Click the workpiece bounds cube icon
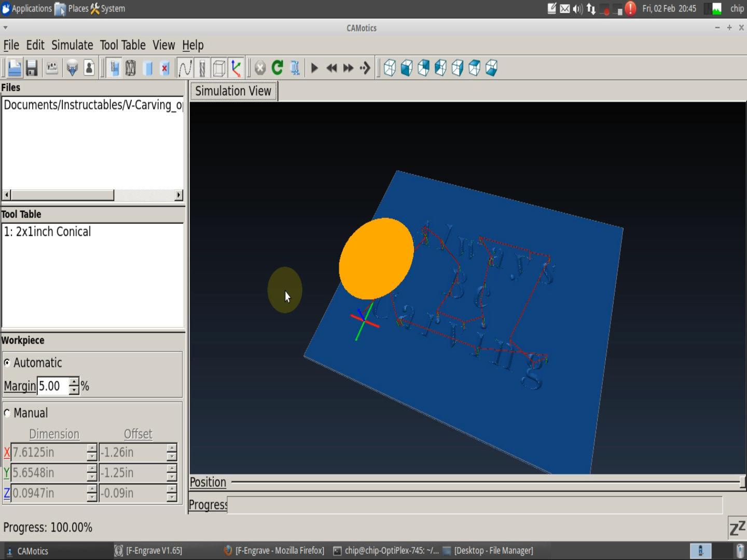Screen dimensions: 747x560 219,67
